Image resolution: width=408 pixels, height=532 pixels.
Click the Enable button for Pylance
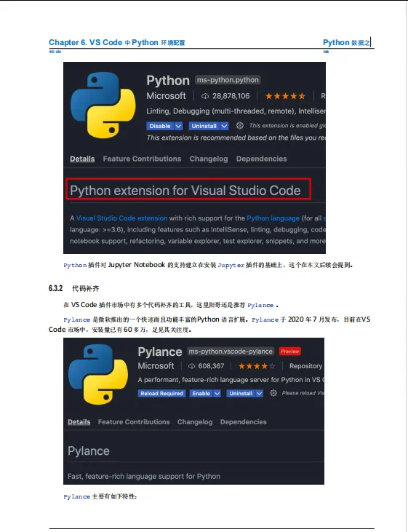coord(201,393)
